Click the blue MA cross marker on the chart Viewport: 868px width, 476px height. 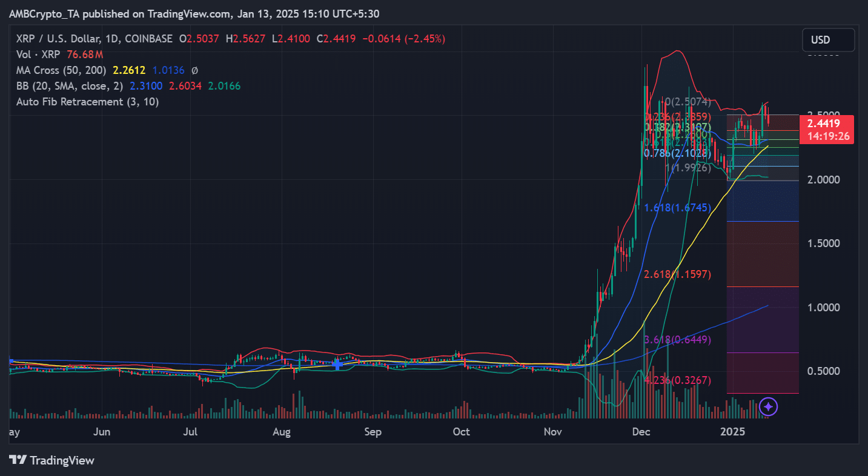pyautogui.click(x=337, y=365)
